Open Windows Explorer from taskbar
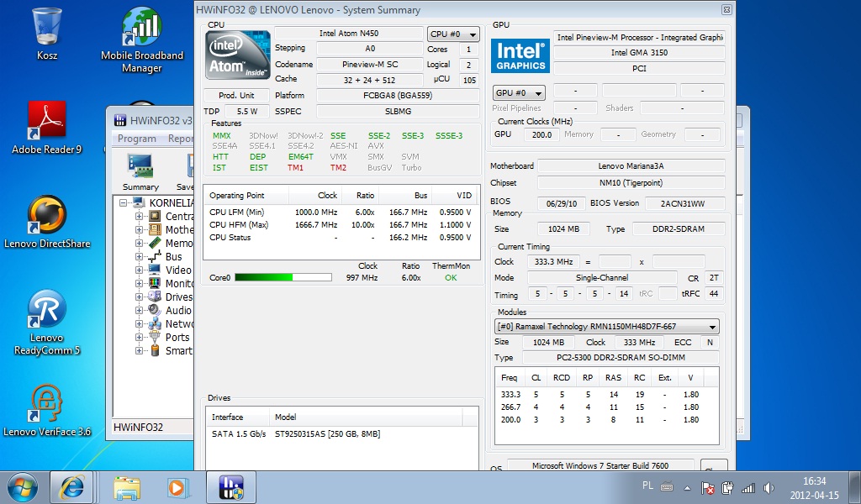The width and height of the screenshot is (861, 504). tap(128, 487)
